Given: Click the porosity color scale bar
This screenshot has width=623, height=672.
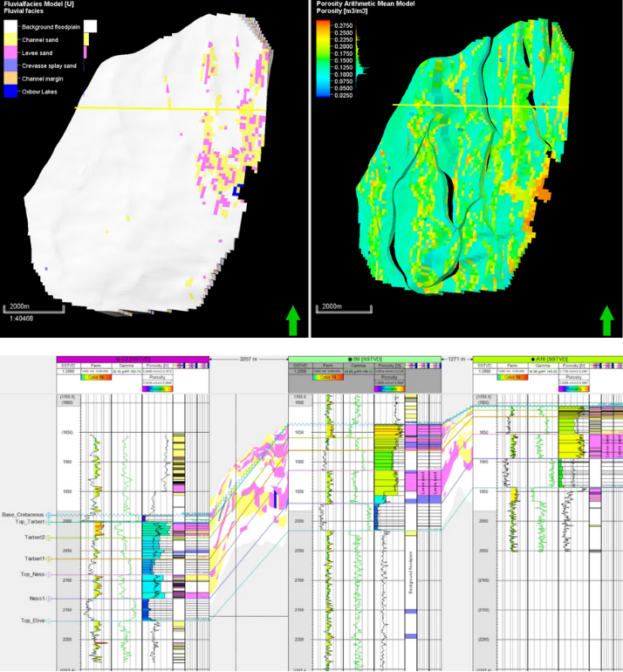Looking at the screenshot, I should click(x=324, y=58).
